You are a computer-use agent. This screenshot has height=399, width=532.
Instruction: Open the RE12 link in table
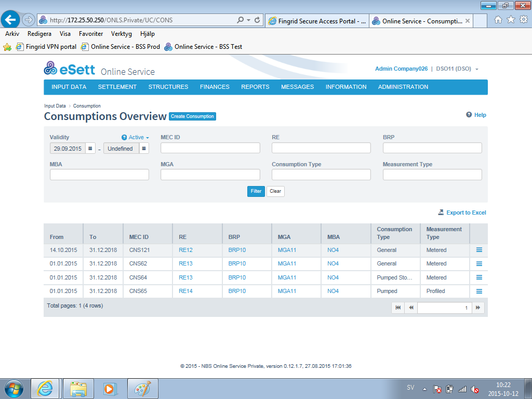(185, 250)
